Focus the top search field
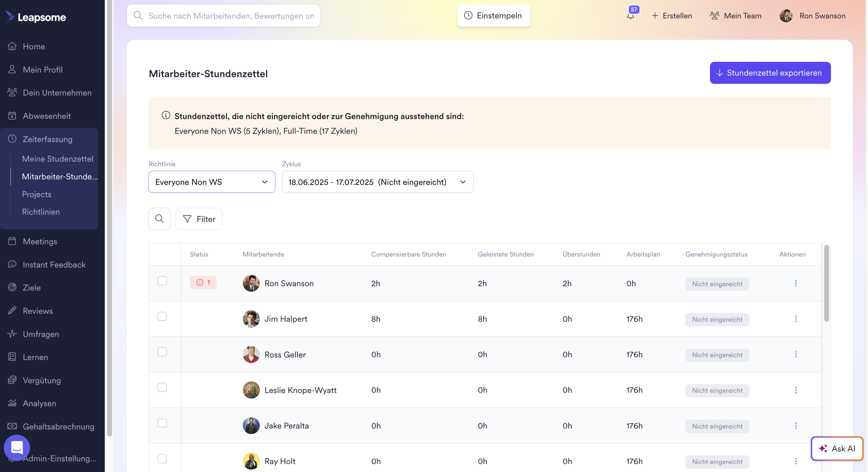 pos(223,16)
